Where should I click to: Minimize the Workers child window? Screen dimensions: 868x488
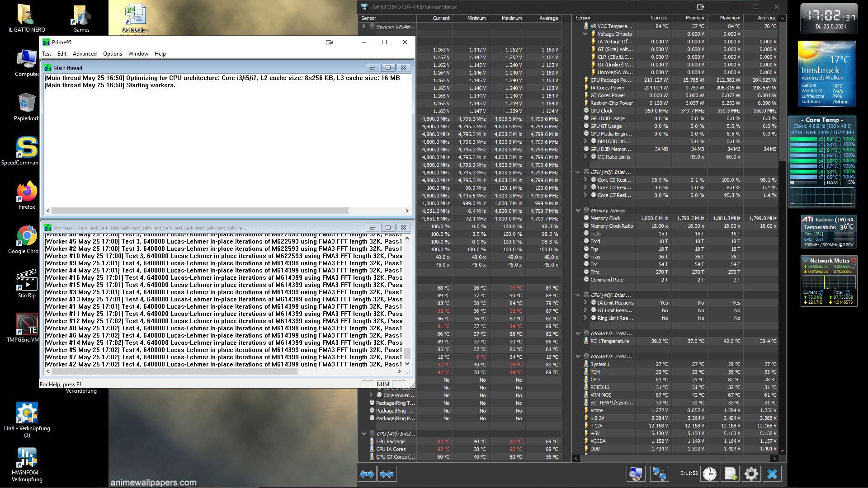(373, 228)
